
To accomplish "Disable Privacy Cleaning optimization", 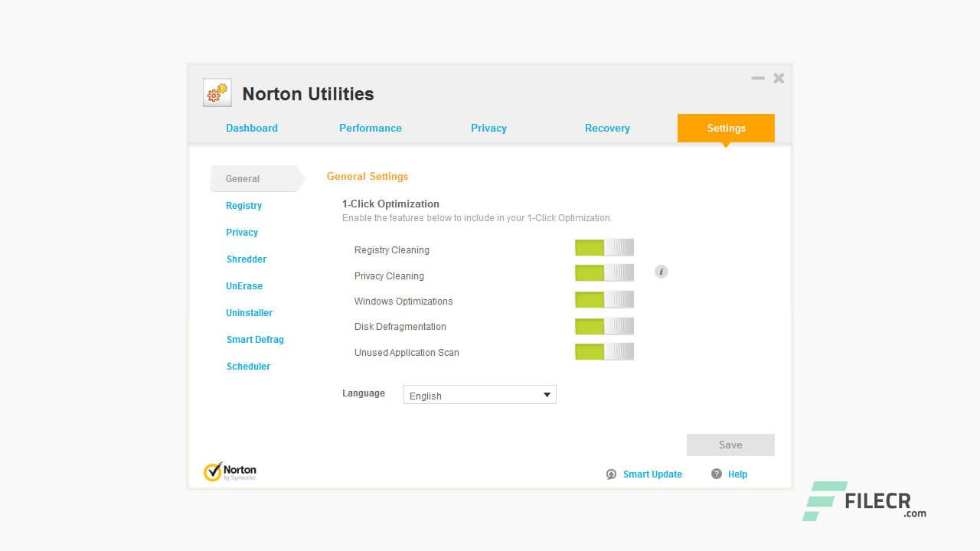I will 604,272.
